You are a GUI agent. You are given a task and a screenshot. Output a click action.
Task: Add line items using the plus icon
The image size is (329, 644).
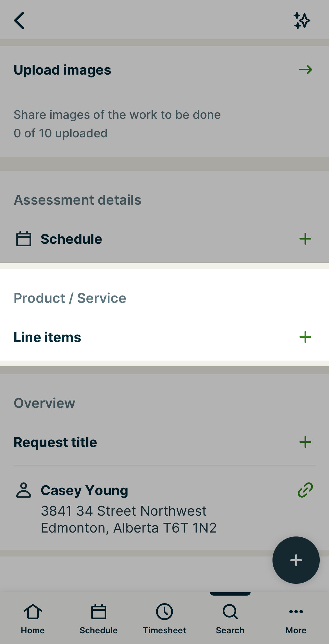click(305, 337)
